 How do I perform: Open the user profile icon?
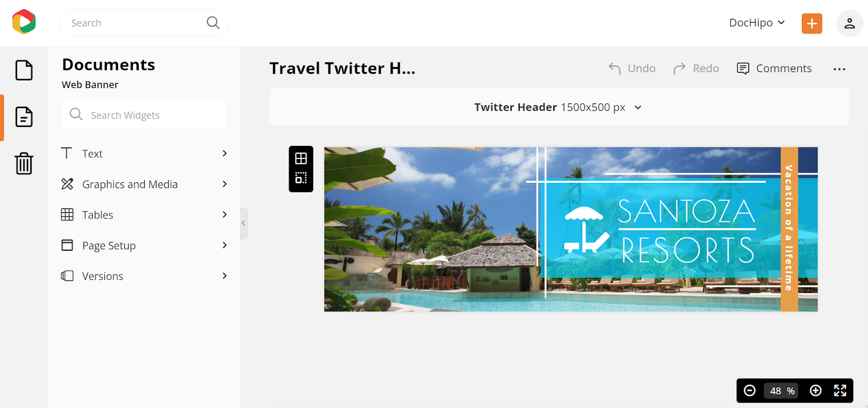(x=850, y=23)
